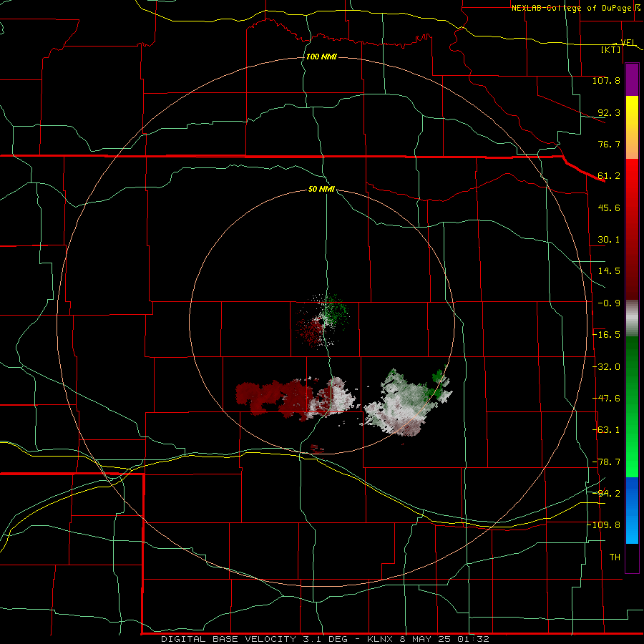Click the 14.5 legend value

(x=609, y=271)
